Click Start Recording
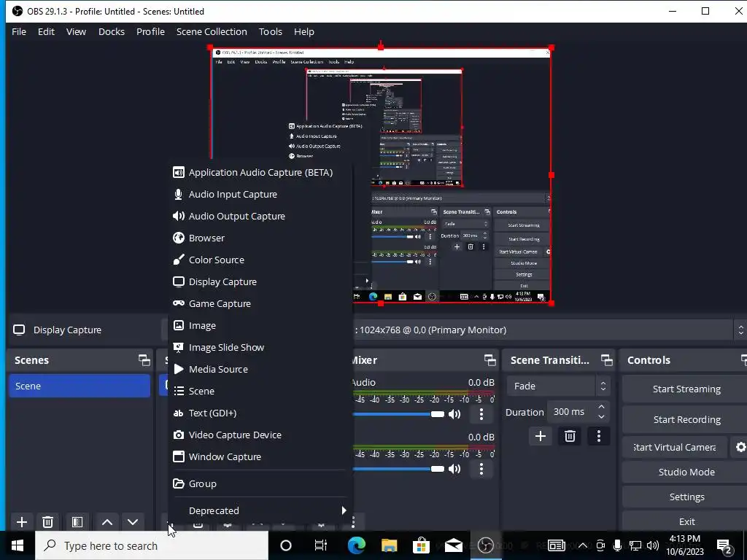747x560 pixels. coord(686,419)
